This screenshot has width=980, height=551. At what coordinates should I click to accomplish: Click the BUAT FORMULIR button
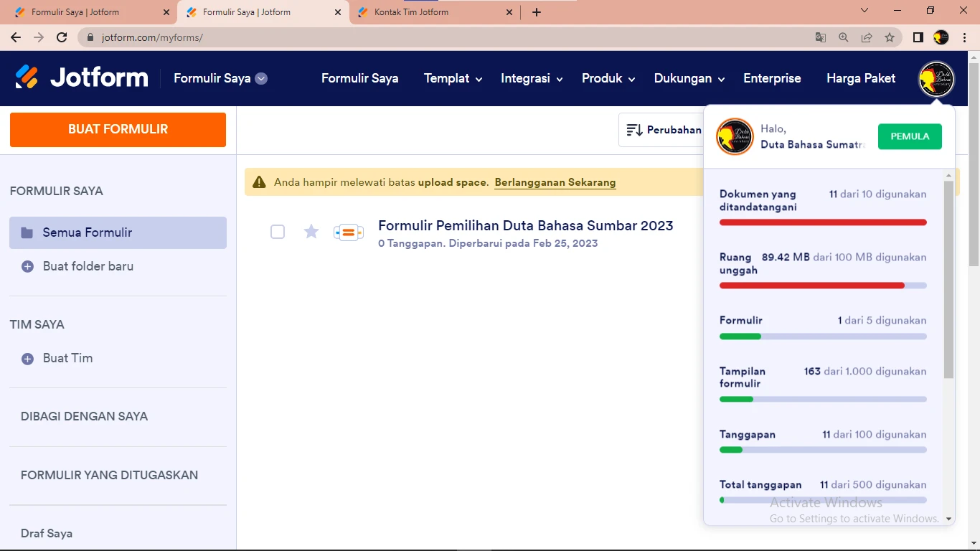(x=117, y=130)
